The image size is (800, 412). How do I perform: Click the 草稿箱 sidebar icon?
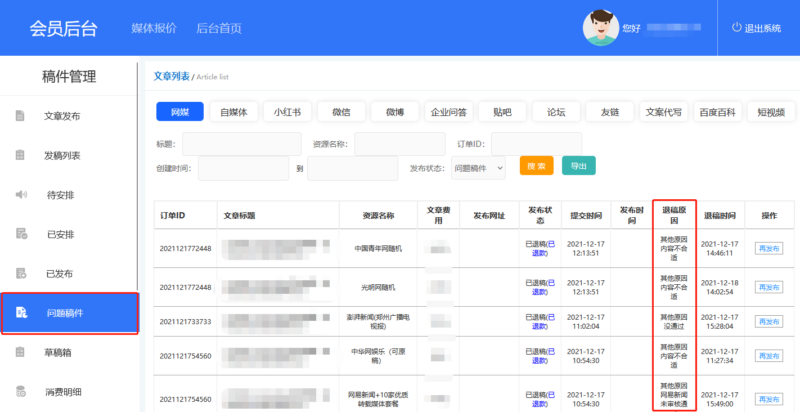[x=20, y=352]
